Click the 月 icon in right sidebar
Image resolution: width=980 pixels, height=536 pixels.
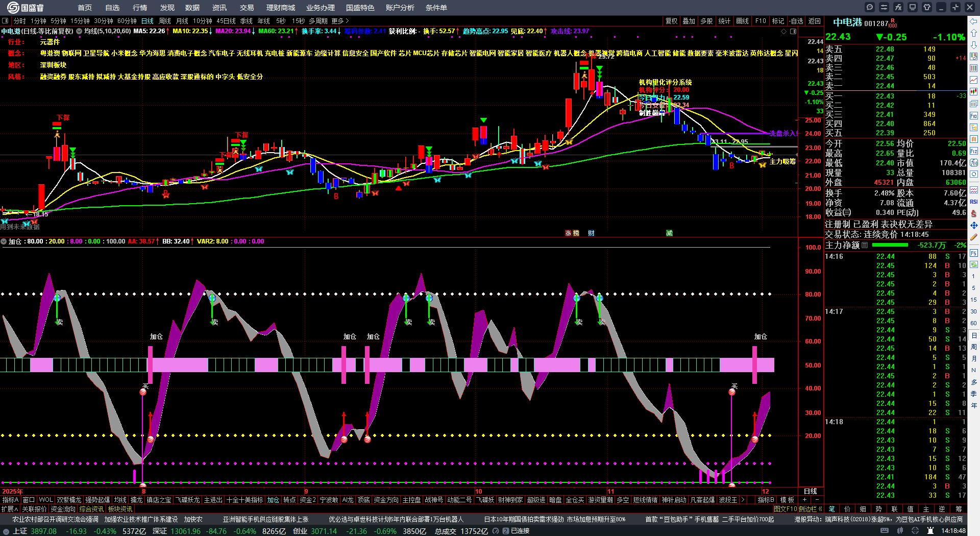pyautogui.click(x=974, y=358)
